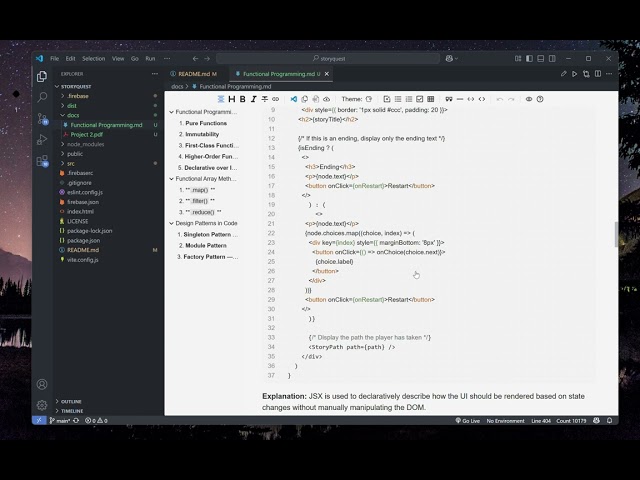
Task: Click No Environment in status bar
Action: (x=505, y=420)
